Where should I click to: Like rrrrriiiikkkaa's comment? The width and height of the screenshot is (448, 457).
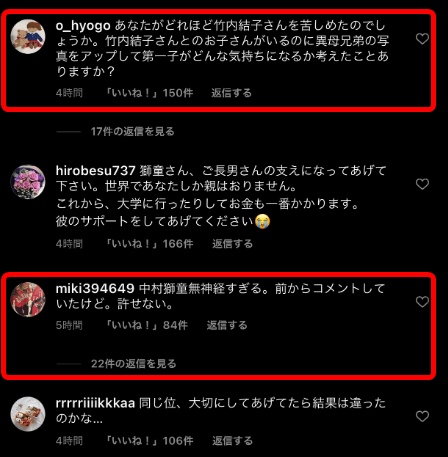[422, 416]
